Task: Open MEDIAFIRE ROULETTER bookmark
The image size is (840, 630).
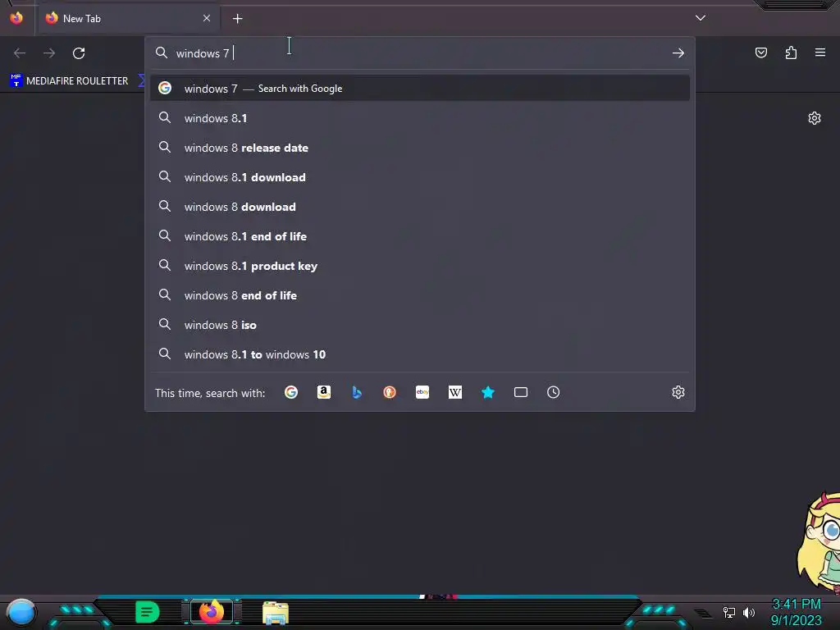Action: 69,81
